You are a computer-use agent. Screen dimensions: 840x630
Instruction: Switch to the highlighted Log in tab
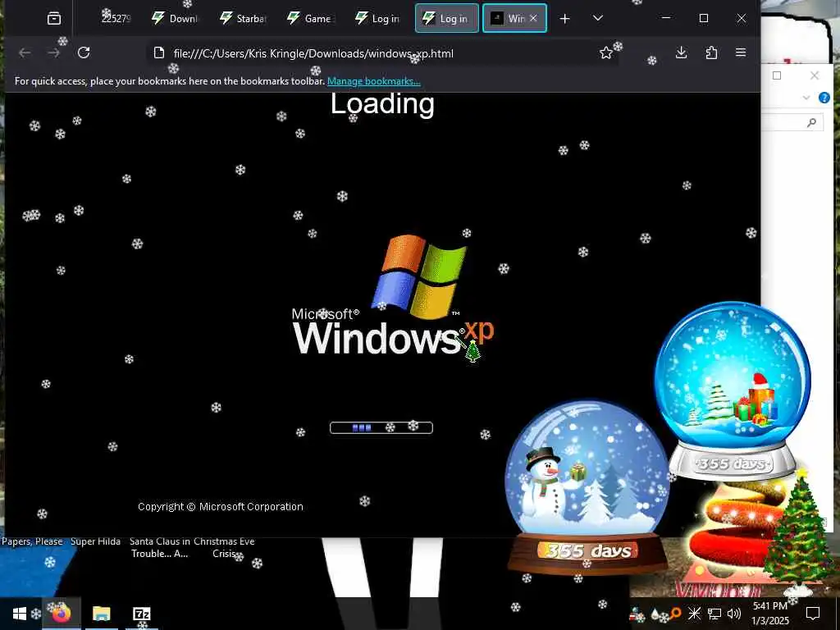pyautogui.click(x=447, y=19)
